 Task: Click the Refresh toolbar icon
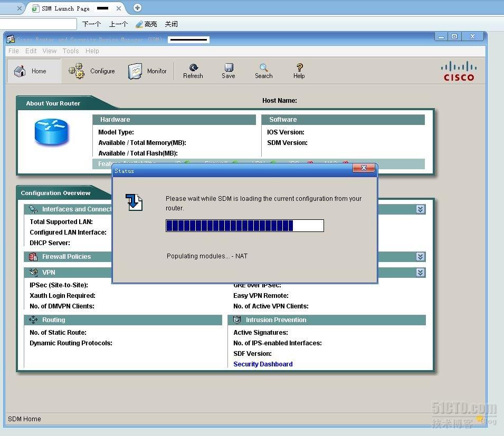(x=194, y=67)
